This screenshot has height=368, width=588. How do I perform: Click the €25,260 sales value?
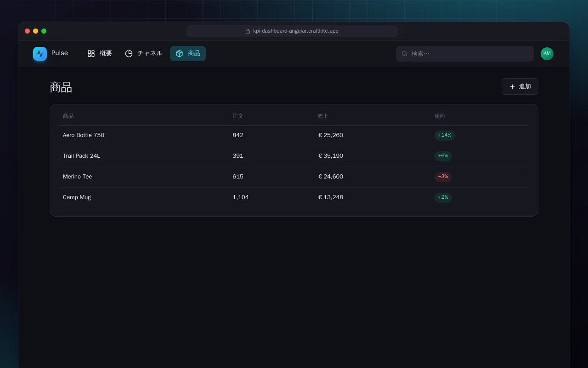point(331,135)
